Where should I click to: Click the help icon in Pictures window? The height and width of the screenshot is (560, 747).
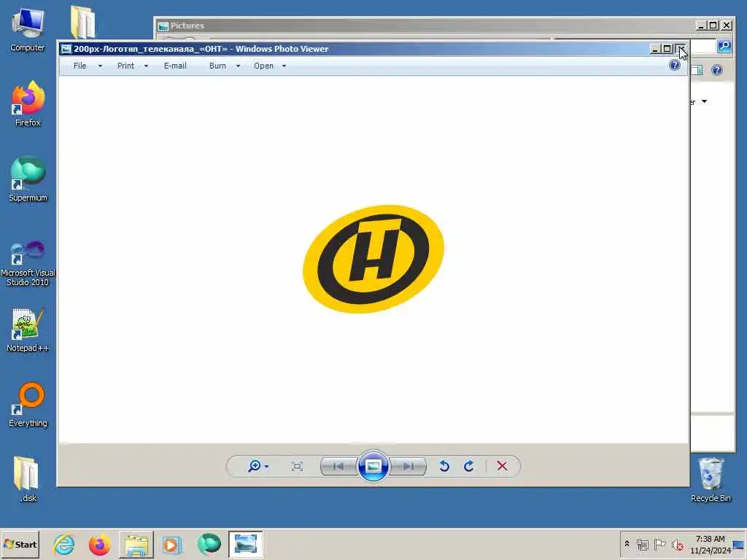point(717,71)
